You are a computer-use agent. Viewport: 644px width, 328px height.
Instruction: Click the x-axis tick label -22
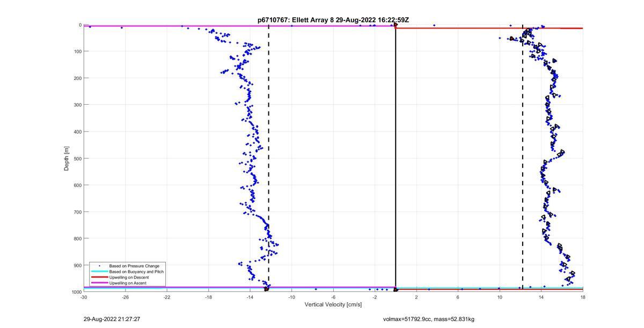[x=167, y=297]
